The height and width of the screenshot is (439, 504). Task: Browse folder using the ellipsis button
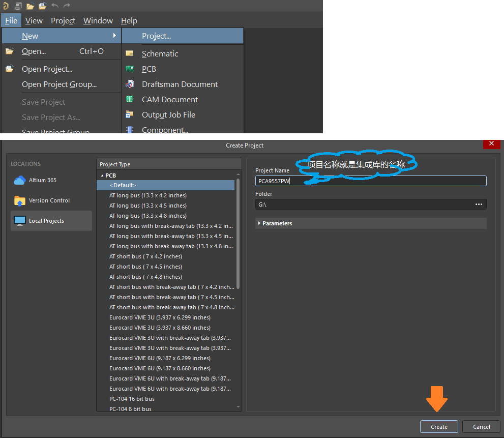coord(479,204)
